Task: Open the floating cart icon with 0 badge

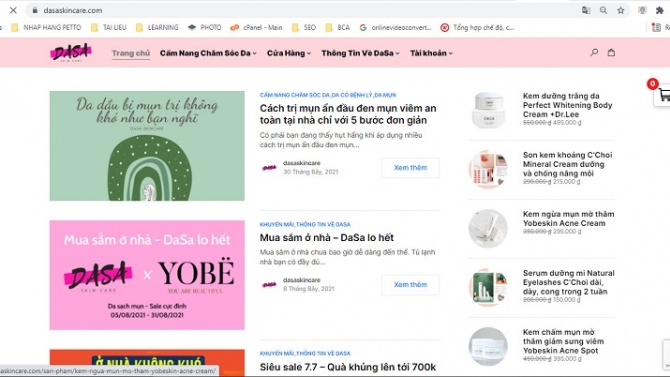Action: point(663,94)
